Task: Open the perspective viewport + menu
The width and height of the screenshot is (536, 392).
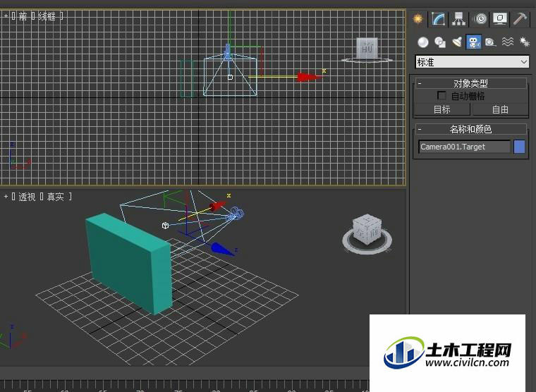Action: [6, 197]
